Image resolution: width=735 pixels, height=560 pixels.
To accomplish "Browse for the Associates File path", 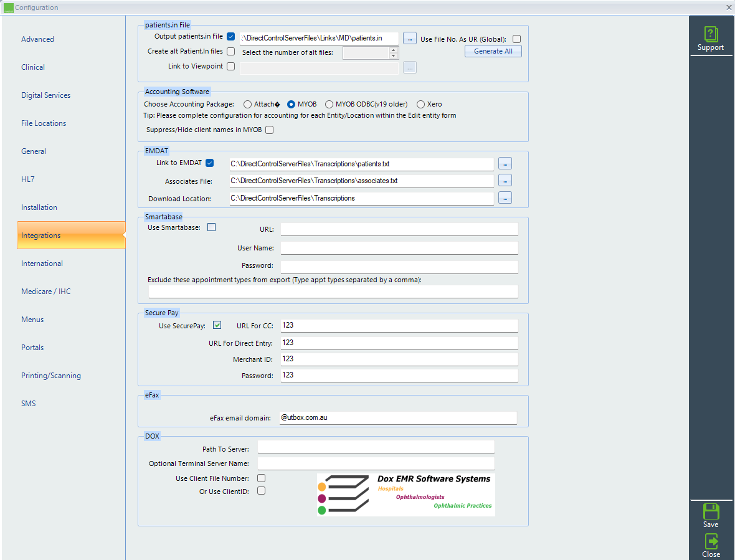I will click(505, 181).
